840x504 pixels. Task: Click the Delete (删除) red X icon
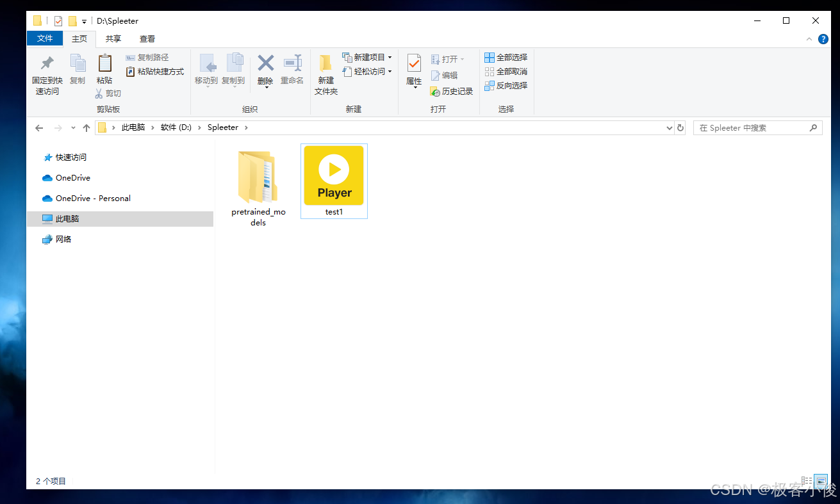265,63
